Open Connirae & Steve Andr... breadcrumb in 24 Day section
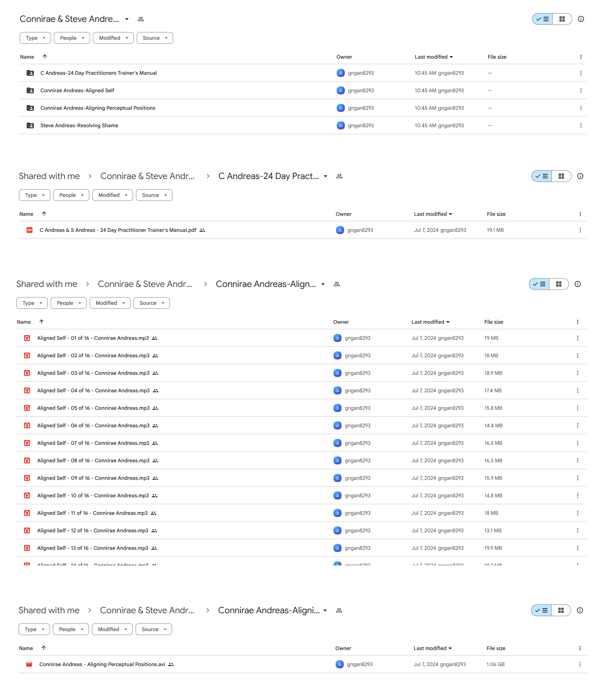 148,176
